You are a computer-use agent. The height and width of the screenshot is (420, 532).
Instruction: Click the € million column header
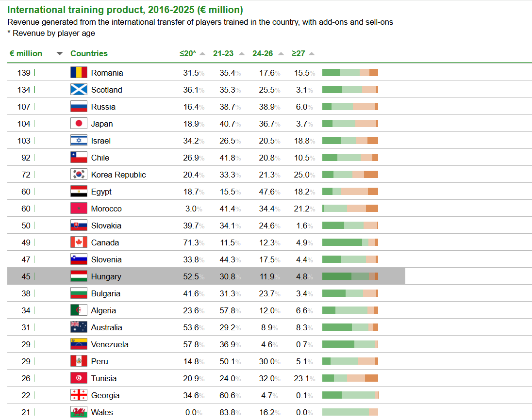coord(26,54)
